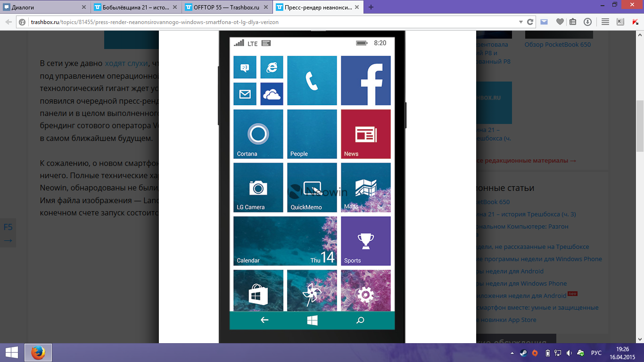
Task: Close the Бобылёвщина 21 tab
Action: pos(175,8)
